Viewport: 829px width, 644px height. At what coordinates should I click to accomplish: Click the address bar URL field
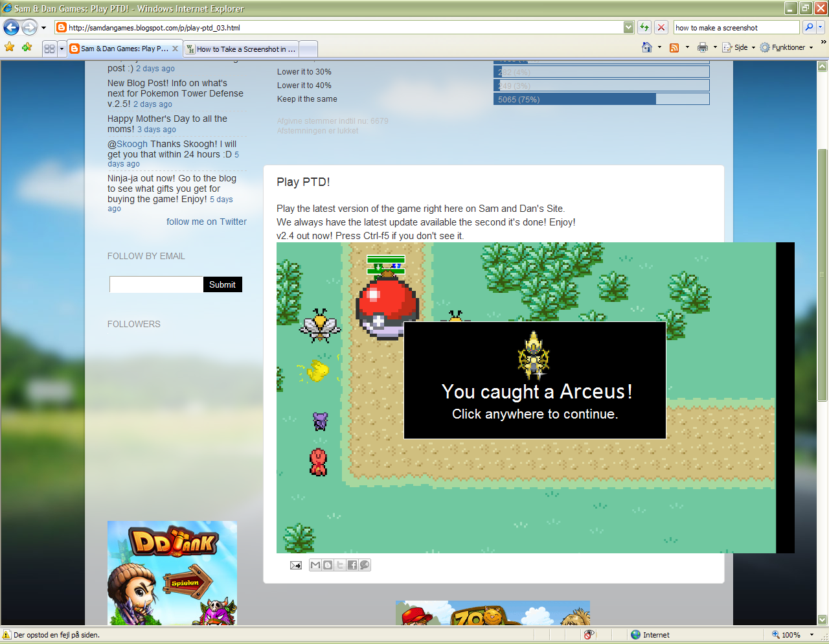click(x=339, y=28)
